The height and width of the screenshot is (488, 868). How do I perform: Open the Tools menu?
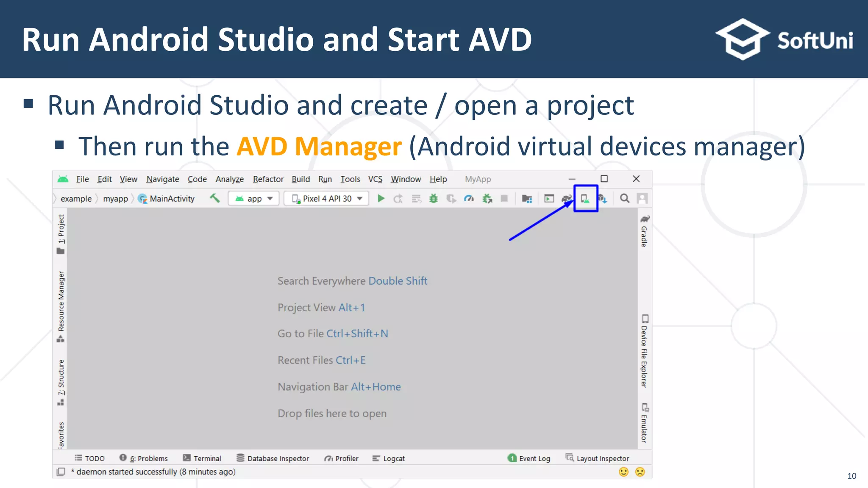(351, 179)
